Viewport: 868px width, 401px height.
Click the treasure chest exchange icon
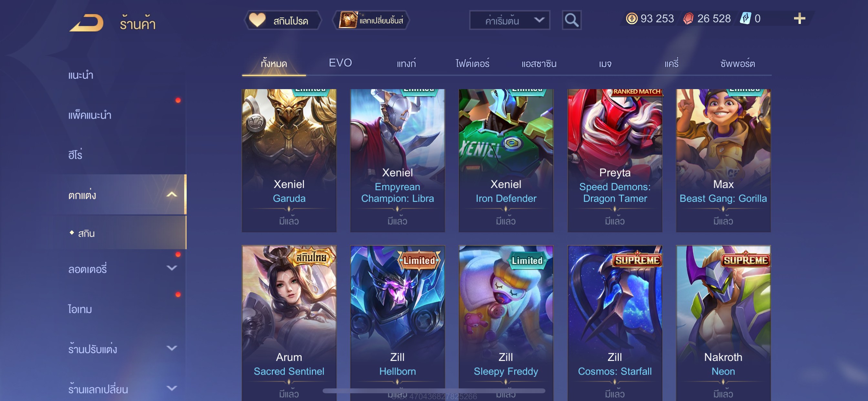click(x=347, y=20)
